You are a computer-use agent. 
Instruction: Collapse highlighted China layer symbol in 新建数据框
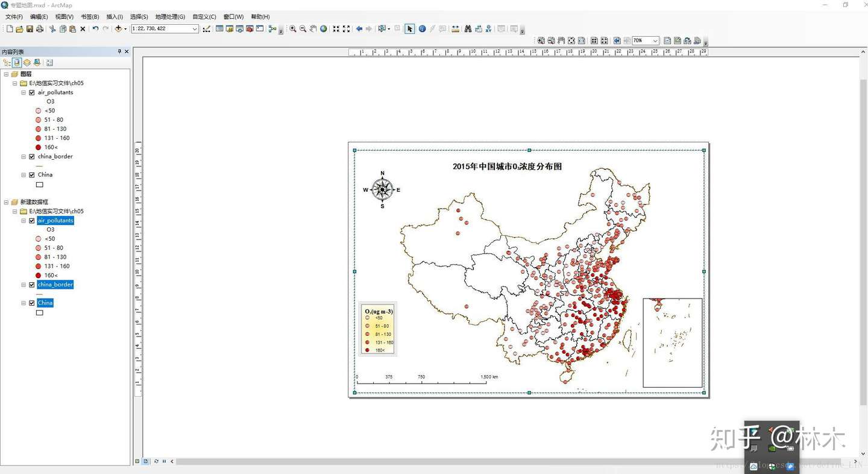point(24,303)
